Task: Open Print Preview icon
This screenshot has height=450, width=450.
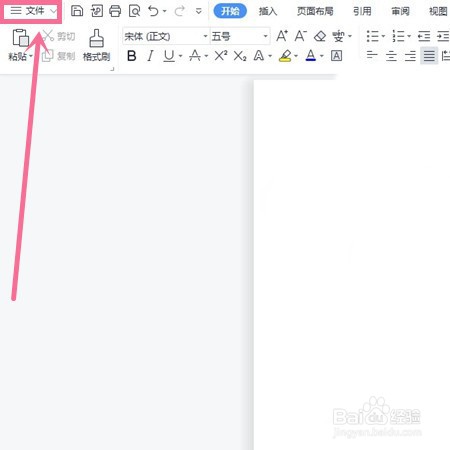Action: click(x=135, y=11)
